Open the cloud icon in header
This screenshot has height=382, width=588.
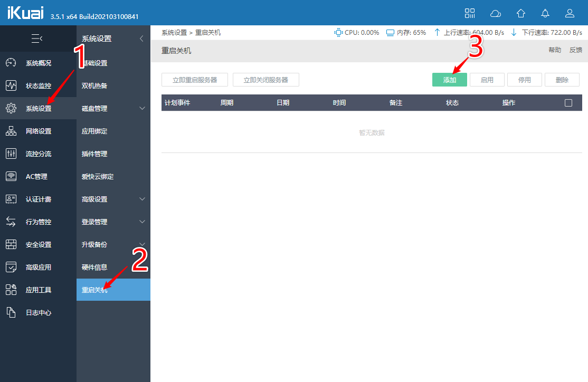pos(496,14)
